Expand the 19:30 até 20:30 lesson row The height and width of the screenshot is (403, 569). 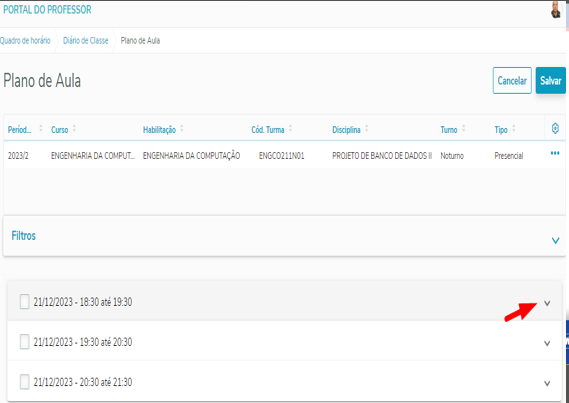coord(547,343)
